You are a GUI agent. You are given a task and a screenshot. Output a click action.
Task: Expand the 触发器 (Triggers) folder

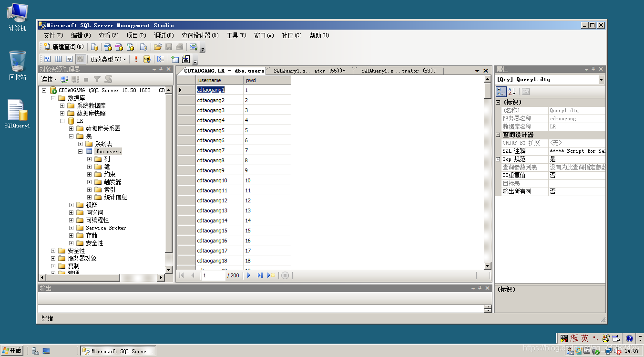click(90, 182)
